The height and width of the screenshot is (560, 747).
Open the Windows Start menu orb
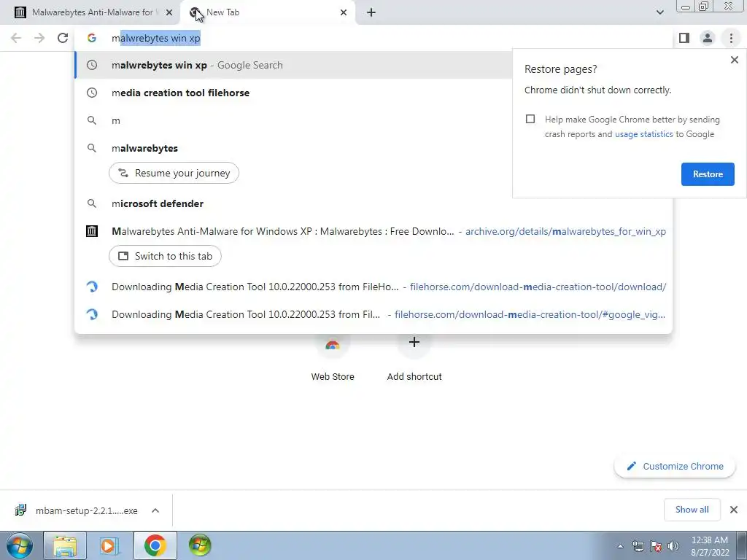coord(20,545)
